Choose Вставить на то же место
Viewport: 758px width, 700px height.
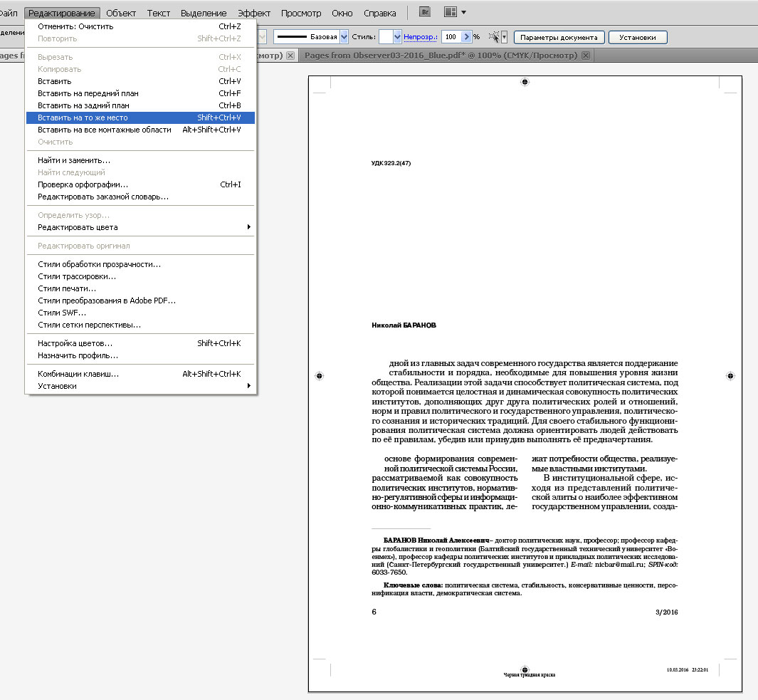point(140,117)
